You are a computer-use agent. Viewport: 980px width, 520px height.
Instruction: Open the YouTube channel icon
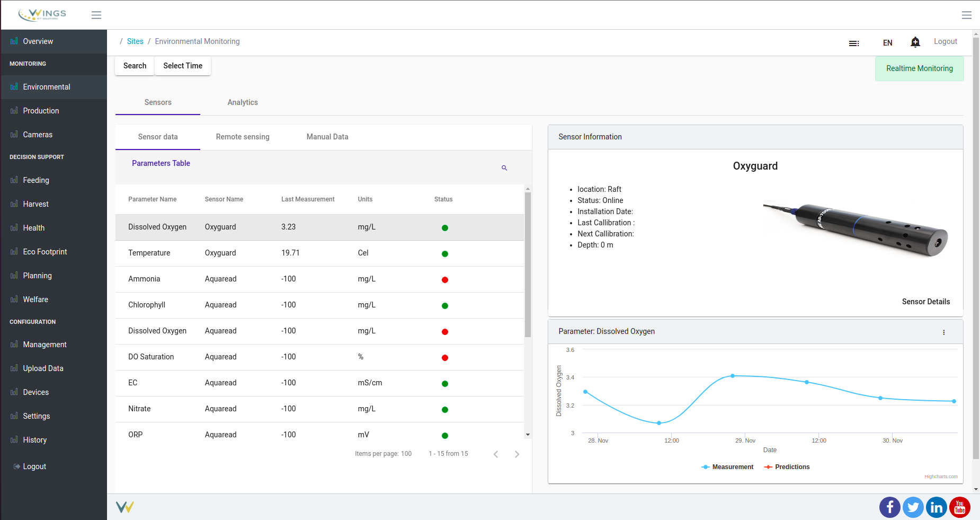[960, 507]
